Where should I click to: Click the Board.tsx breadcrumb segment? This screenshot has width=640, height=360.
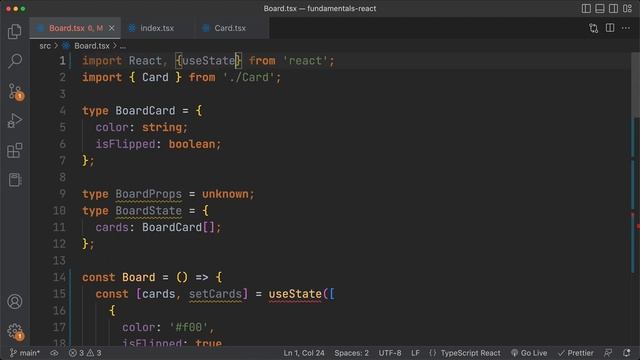tap(92, 46)
